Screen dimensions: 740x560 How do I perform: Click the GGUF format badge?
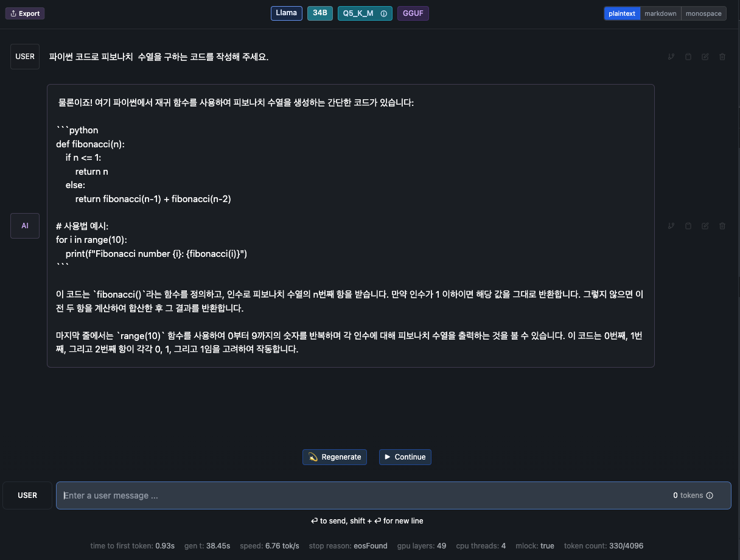(413, 13)
